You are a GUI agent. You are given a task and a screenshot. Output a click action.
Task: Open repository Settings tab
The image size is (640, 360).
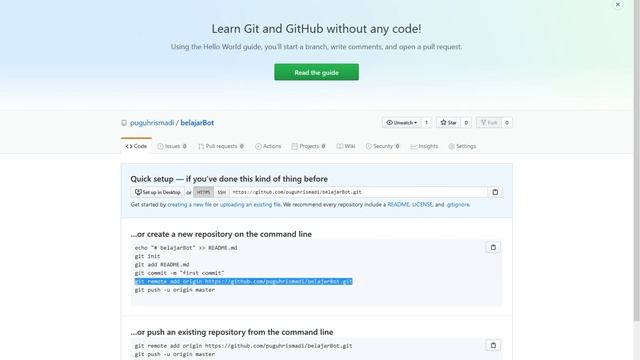[x=462, y=146]
